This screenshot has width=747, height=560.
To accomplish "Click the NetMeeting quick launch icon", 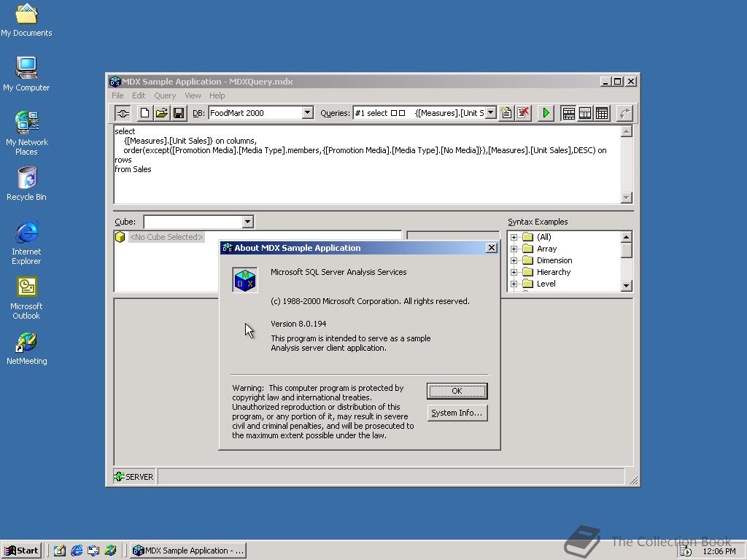I will 110,551.
